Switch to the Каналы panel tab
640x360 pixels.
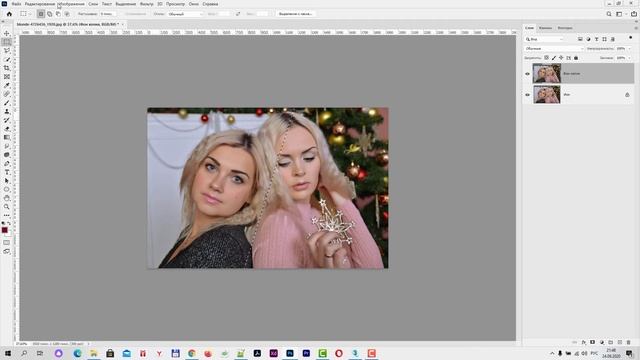(545, 28)
